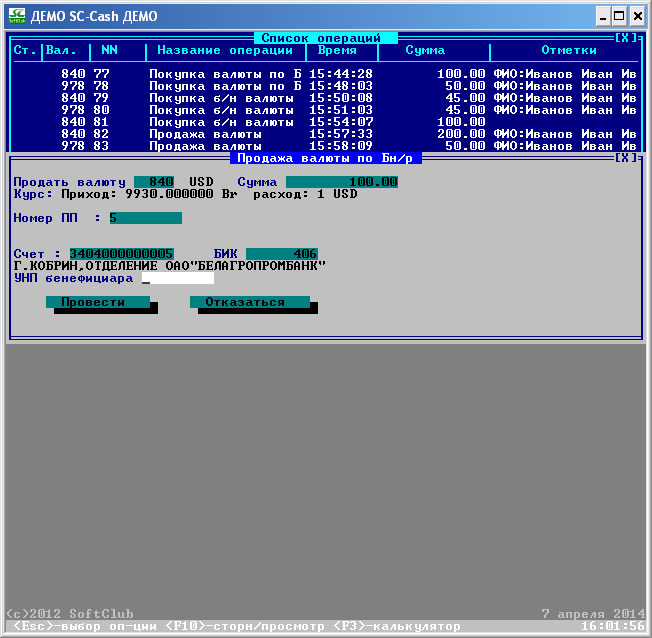Select operation row number 83

coord(325,146)
